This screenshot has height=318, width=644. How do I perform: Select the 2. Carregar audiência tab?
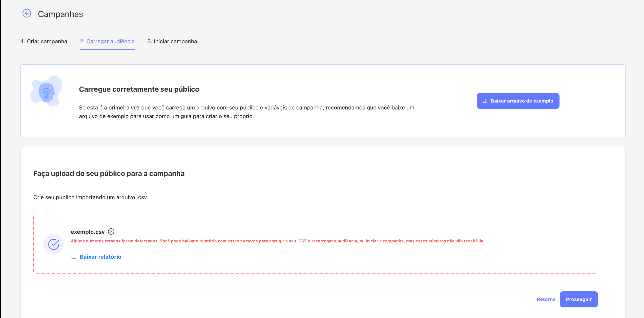107,41
